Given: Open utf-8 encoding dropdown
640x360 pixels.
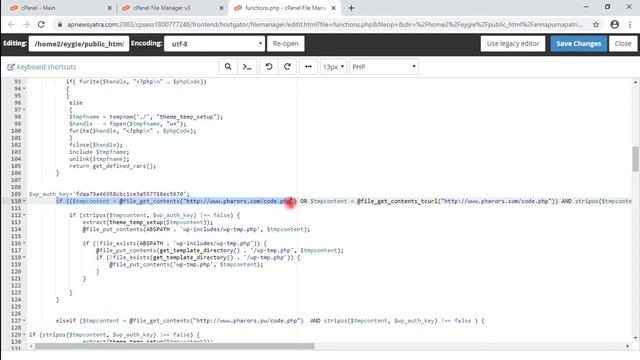Looking at the screenshot, I should [x=214, y=44].
